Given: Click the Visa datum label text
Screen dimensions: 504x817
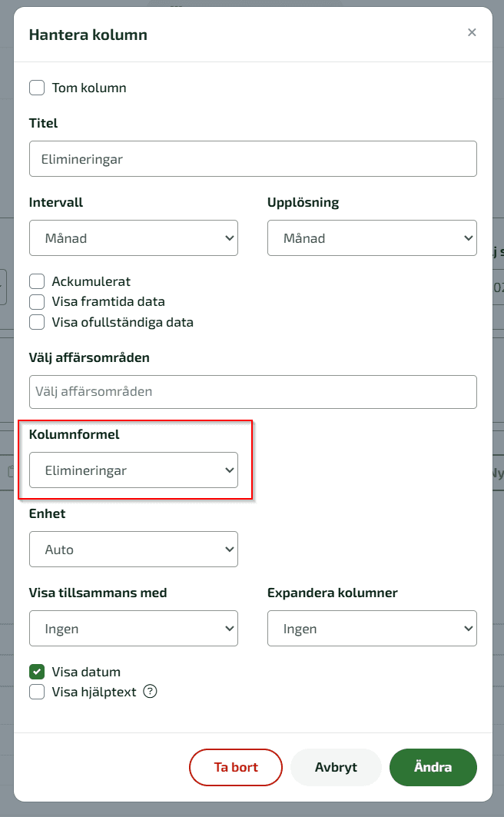Looking at the screenshot, I should 86,672.
